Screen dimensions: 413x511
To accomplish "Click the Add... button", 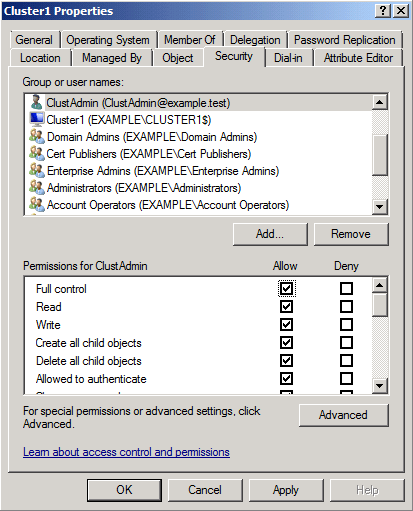I will (270, 234).
